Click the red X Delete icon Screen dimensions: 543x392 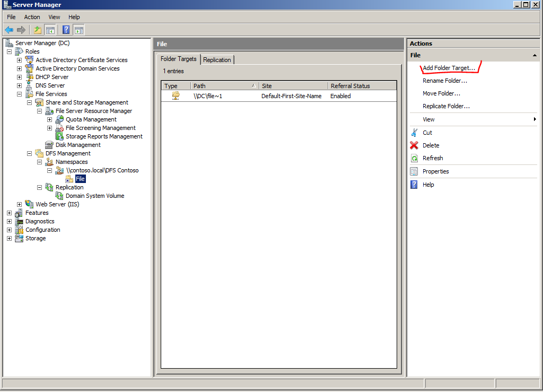click(414, 145)
